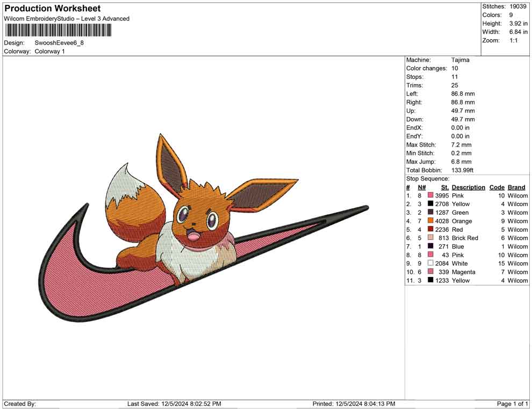The height and width of the screenshot is (409, 532).
Task: Select the white swatch for thread 2084
Action: click(430, 264)
